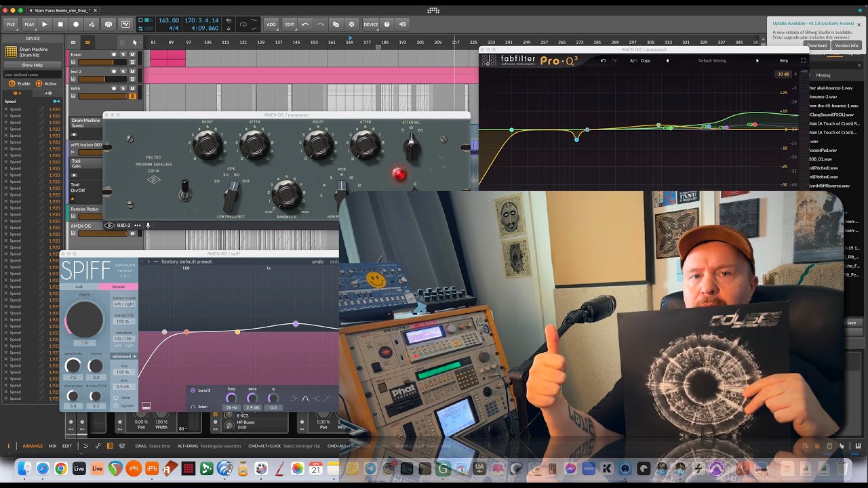Click the delete (X) icon in edit toolbar
The image size is (868, 488).
click(x=352, y=24)
